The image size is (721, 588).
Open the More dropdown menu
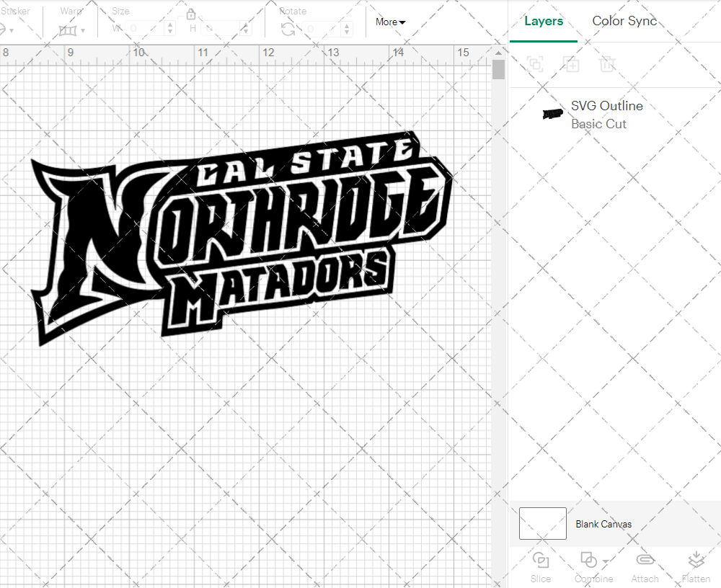(389, 22)
